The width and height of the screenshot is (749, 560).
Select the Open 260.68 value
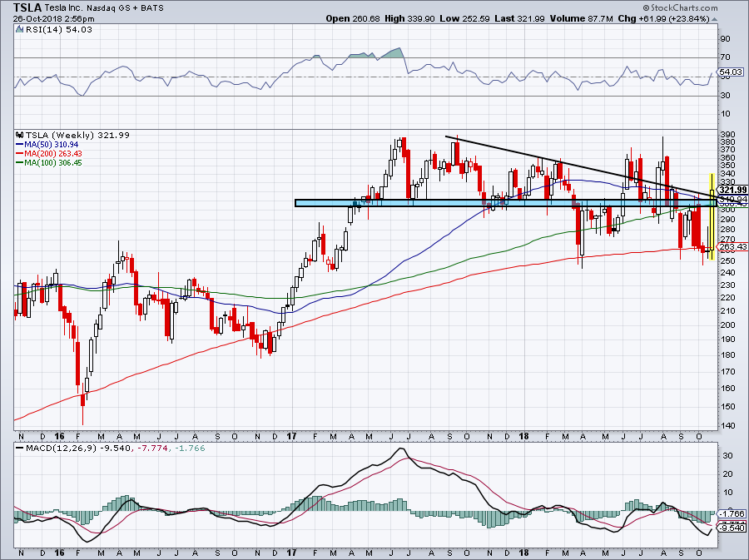[353, 18]
